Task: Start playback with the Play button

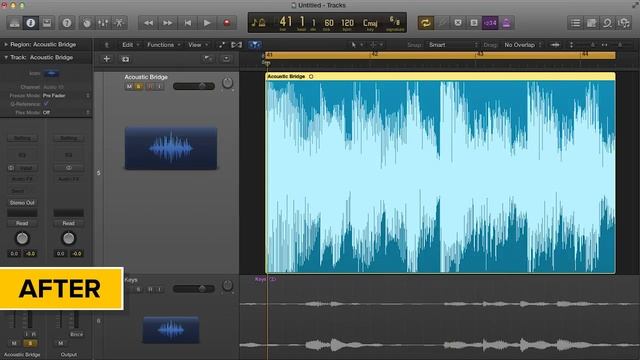Action: 207,23
